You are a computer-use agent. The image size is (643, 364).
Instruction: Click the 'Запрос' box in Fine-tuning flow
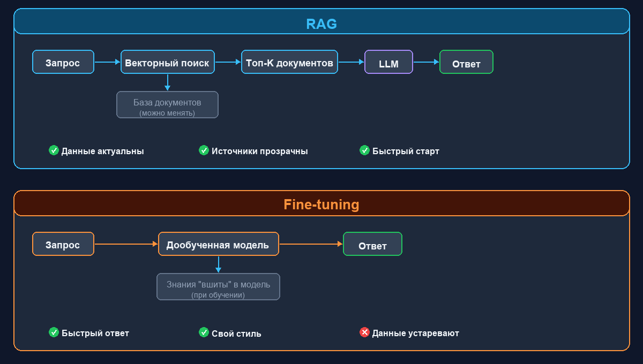click(x=63, y=244)
